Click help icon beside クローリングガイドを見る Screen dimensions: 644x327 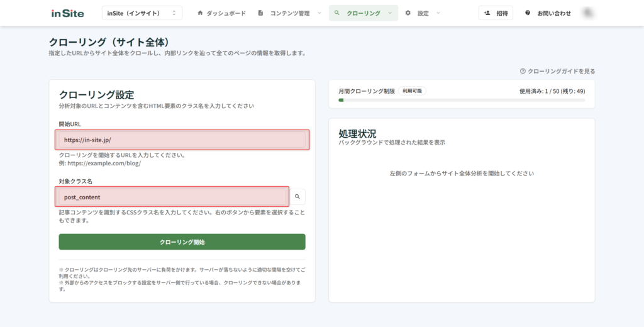point(523,71)
